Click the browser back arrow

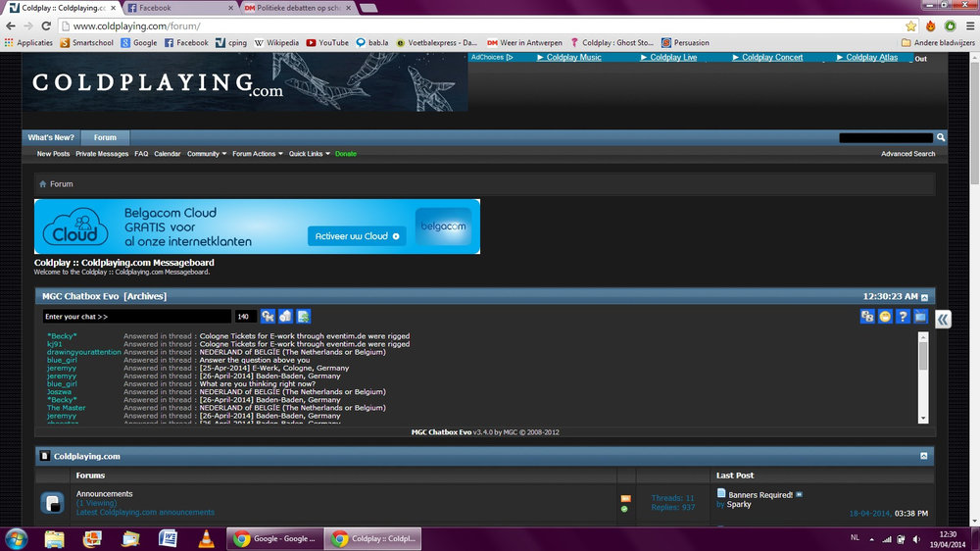11,26
